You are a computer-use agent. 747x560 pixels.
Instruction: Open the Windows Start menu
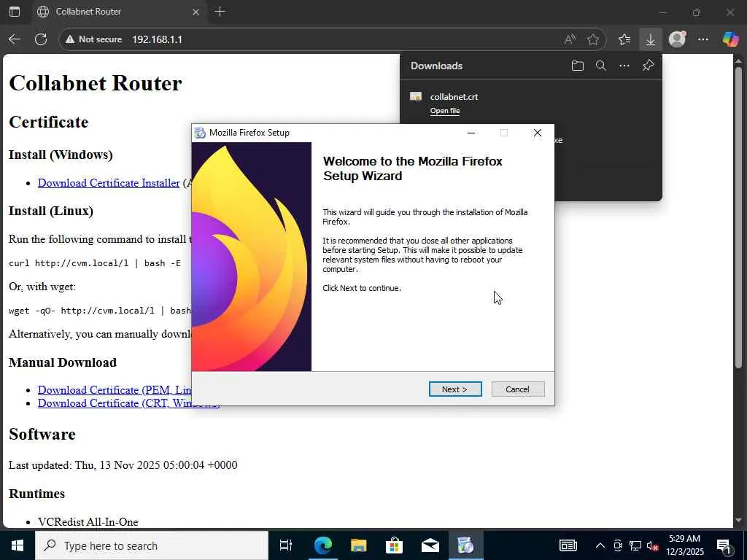[18, 545]
